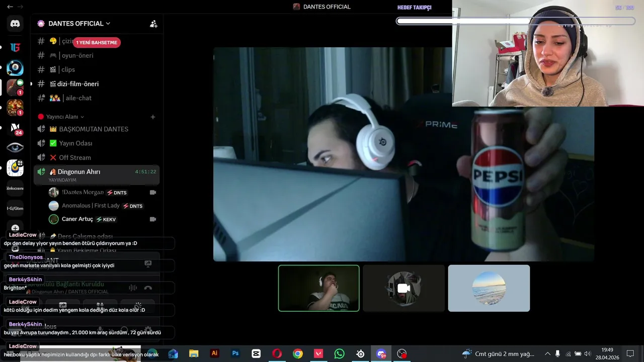Open the oyun-öneri text channel
The height and width of the screenshot is (362, 644).
click(97, 55)
